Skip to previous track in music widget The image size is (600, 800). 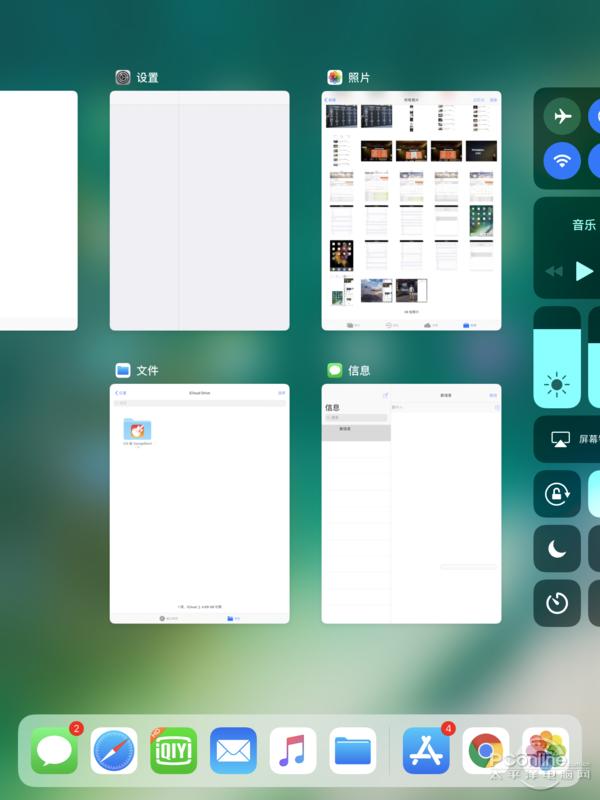(554, 271)
